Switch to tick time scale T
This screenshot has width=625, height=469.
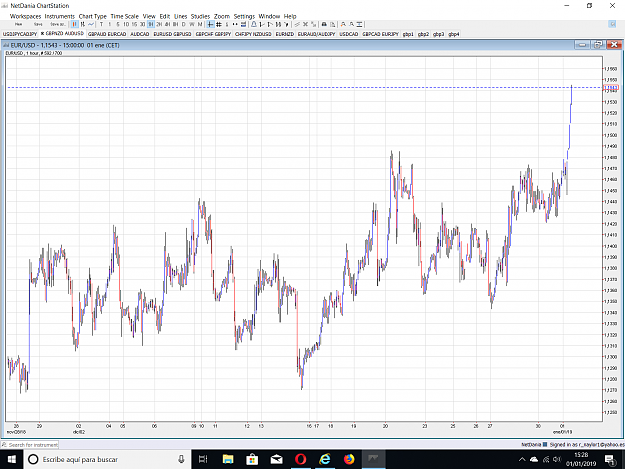(x=101, y=24)
